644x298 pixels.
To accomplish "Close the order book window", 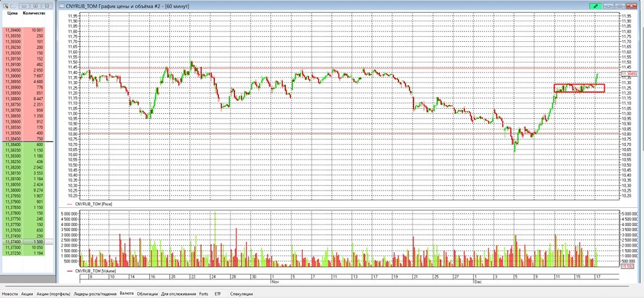I will click(x=48, y=5).
